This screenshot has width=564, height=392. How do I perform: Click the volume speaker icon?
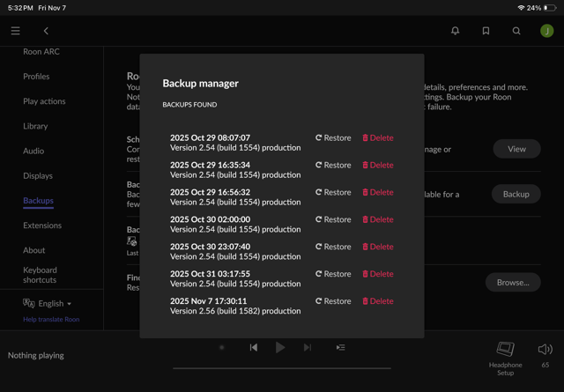(x=545, y=349)
